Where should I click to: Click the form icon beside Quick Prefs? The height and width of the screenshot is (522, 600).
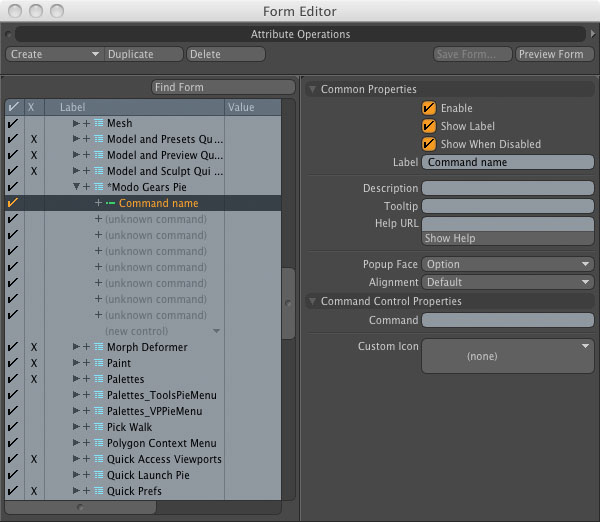(98, 491)
